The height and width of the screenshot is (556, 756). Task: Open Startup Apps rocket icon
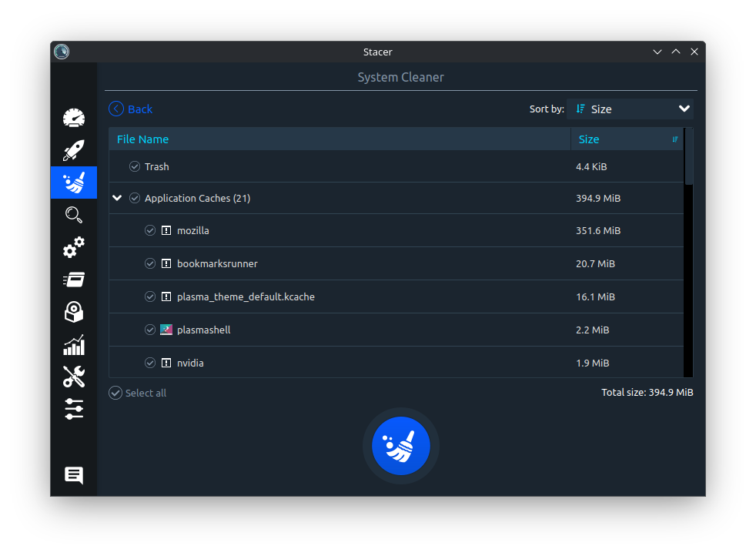(74, 150)
